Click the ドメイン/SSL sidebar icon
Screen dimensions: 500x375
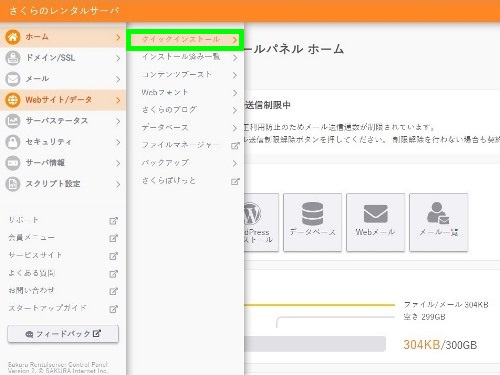13,58
